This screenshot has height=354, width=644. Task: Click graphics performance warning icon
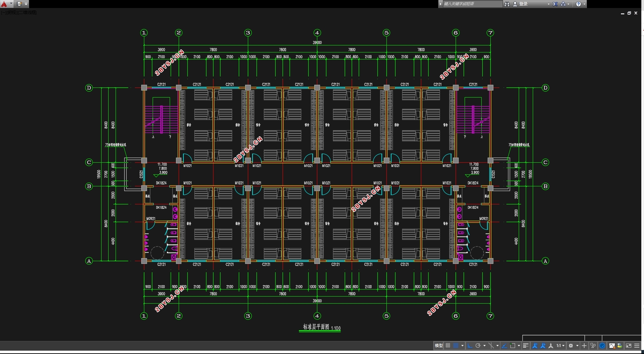point(612,346)
